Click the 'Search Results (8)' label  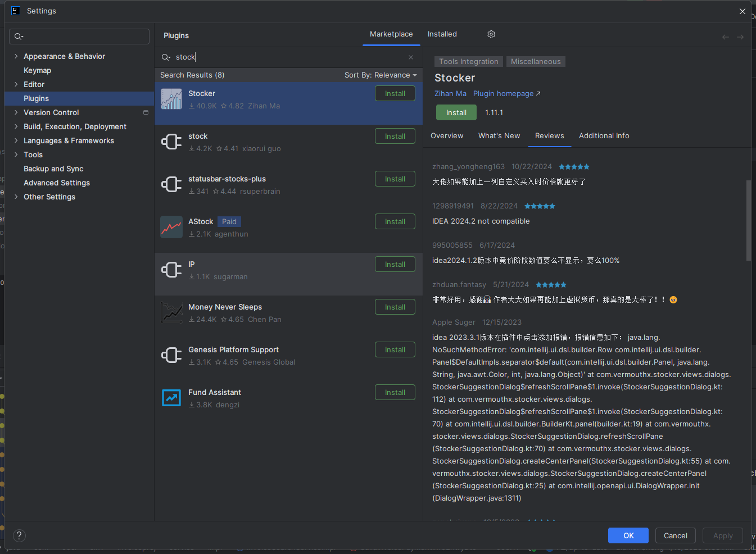pos(192,75)
